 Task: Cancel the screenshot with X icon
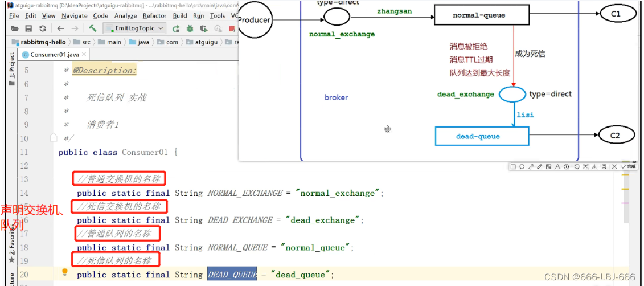(x=614, y=166)
